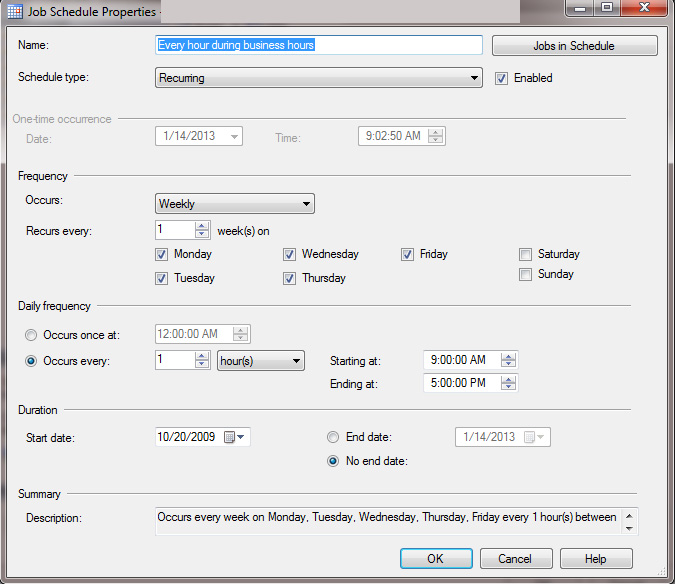Click the Cancel button
This screenshot has height=584, width=675.
[x=516, y=559]
